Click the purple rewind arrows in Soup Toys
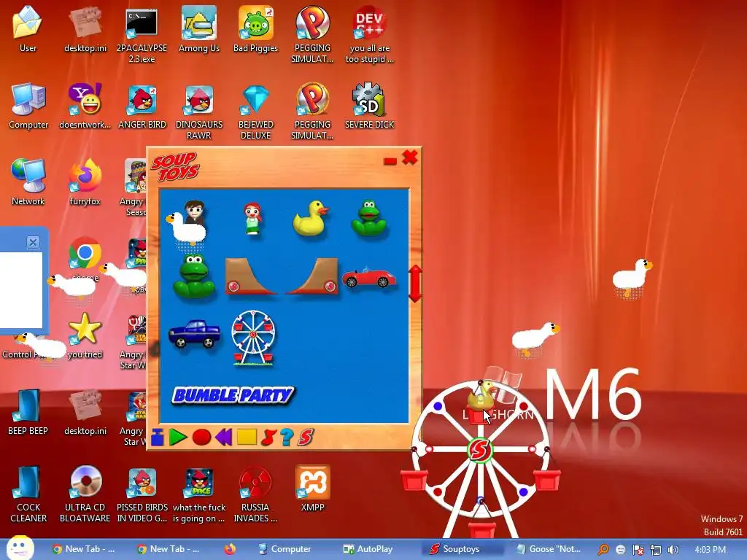 pyautogui.click(x=224, y=437)
